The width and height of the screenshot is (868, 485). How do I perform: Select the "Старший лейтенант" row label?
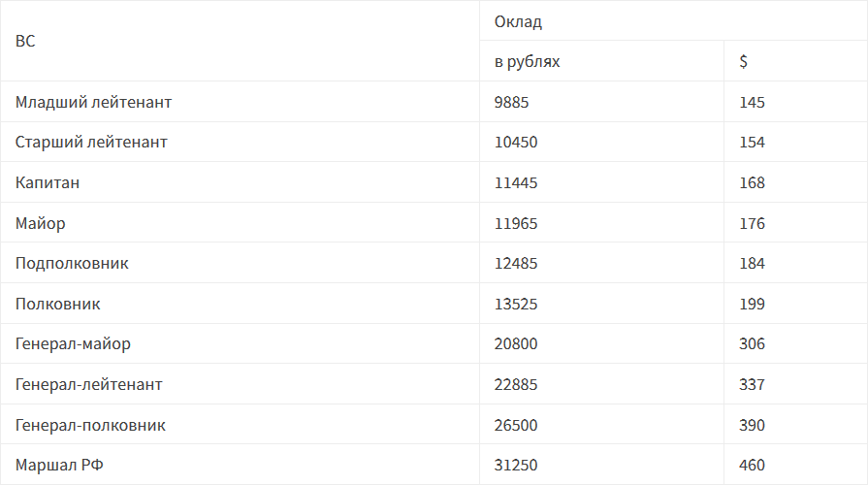tap(91, 143)
